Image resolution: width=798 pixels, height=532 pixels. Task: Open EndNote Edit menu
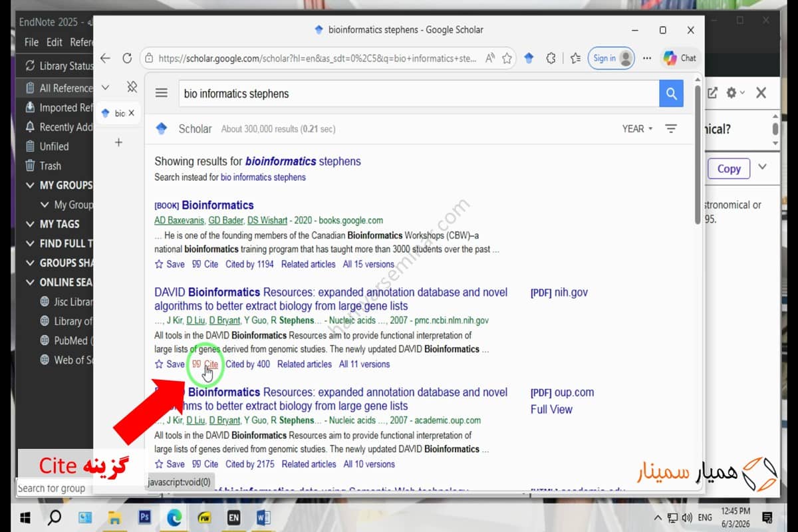(55, 42)
